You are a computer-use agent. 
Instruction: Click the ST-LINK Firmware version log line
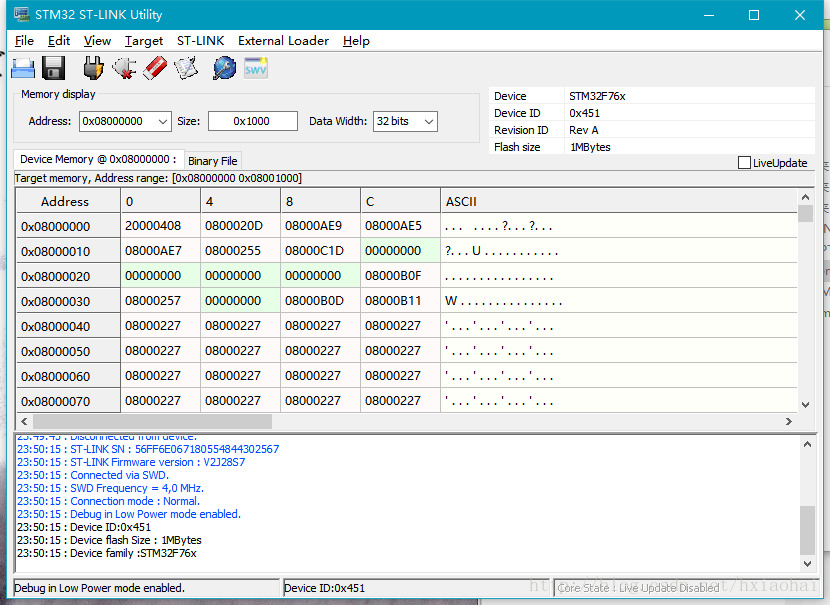(x=131, y=462)
